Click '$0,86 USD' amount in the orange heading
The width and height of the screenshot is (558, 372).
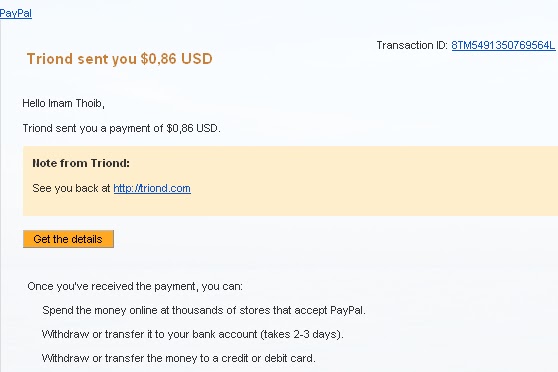tap(177, 59)
